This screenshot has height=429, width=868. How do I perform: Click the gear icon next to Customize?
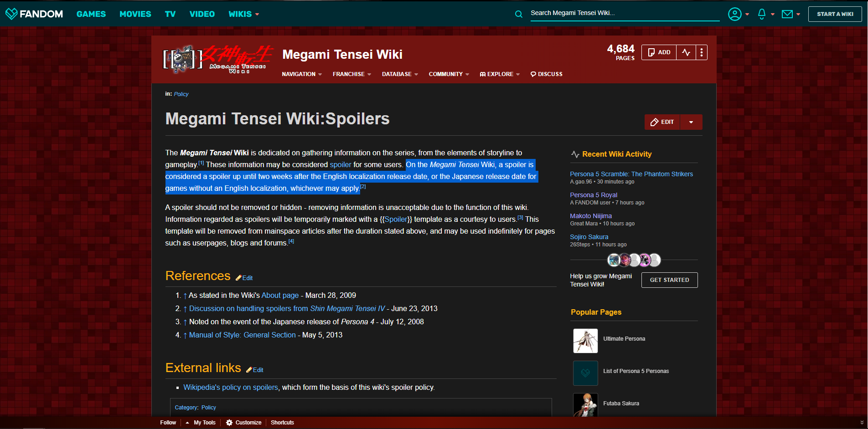tap(229, 423)
